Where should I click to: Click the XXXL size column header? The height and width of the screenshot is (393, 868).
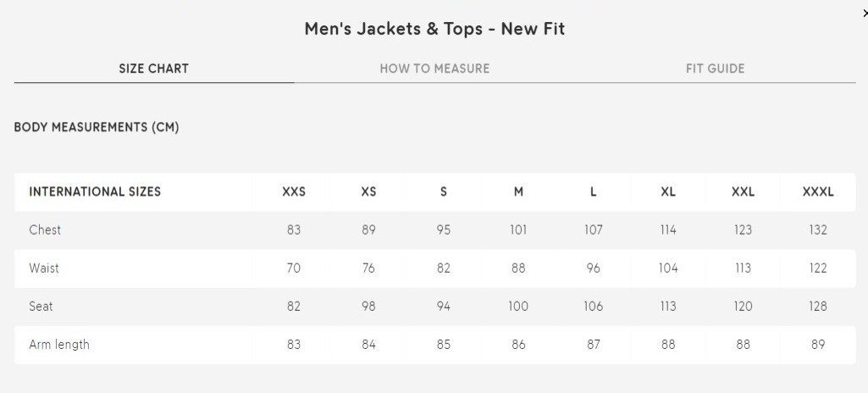818,192
